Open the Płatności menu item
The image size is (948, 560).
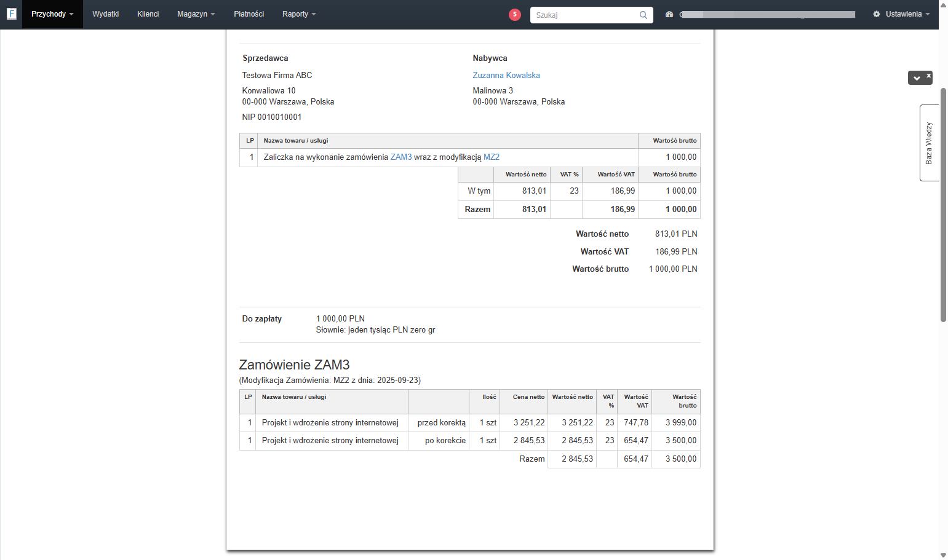click(249, 14)
